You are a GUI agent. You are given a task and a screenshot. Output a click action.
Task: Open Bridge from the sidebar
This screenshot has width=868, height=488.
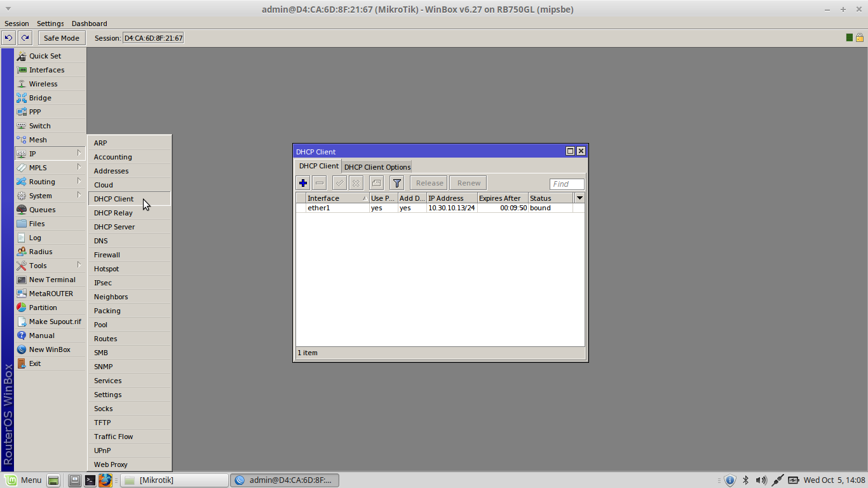50,98
